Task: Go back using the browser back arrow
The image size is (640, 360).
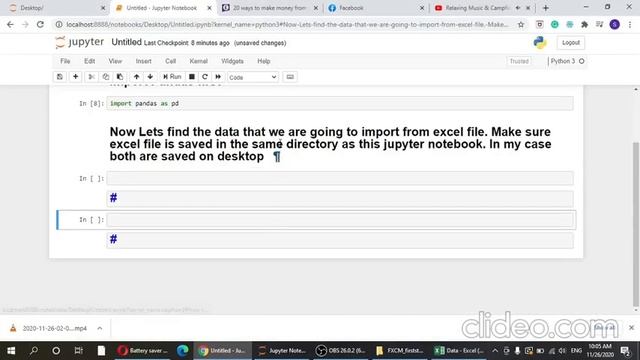Action: tap(10, 24)
